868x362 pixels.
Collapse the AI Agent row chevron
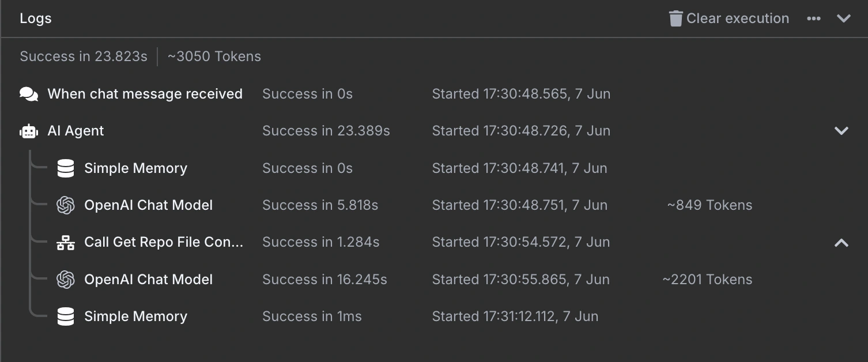tap(841, 131)
